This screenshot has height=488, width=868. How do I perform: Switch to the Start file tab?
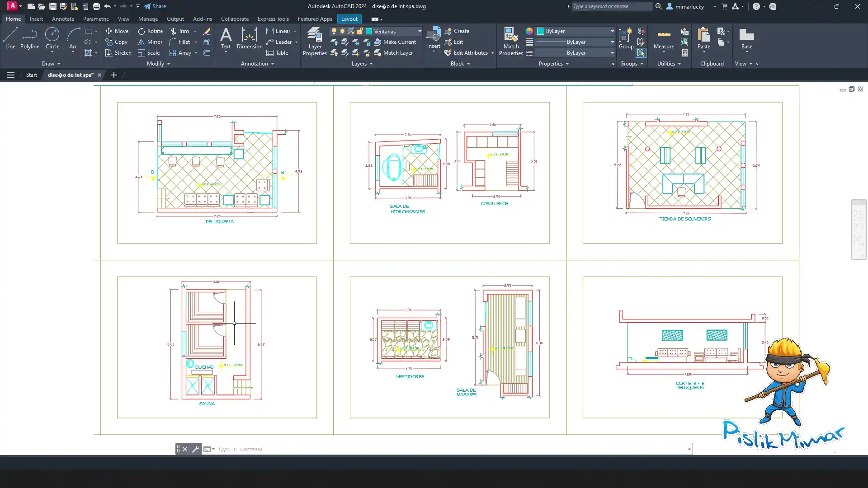click(x=31, y=75)
